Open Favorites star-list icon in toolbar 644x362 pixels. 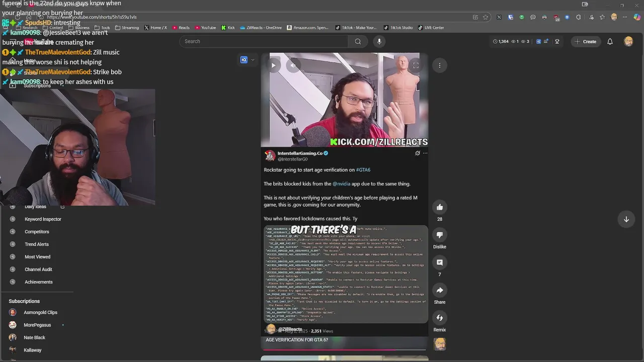602,17
